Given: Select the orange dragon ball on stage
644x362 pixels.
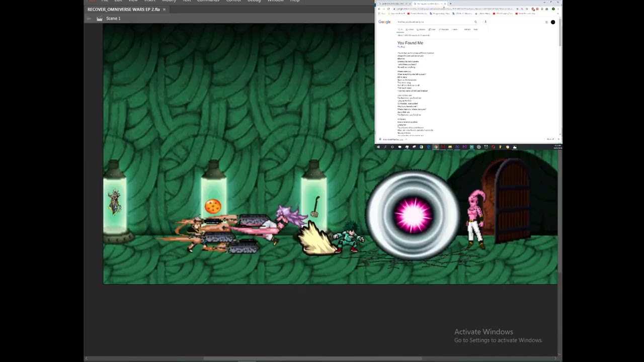Looking at the screenshot, I should point(213,206).
